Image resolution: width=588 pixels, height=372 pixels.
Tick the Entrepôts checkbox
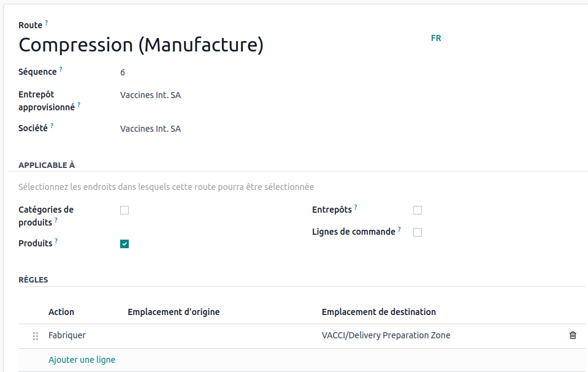418,210
